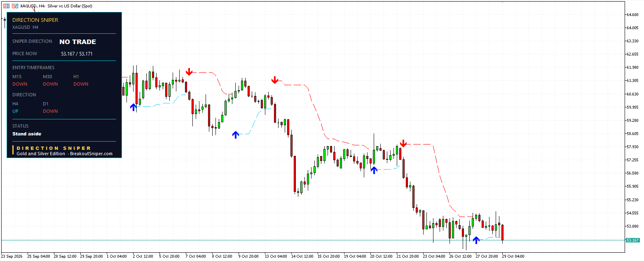Click the 'ENTRY TIMEFRAMES' heading
Image resolution: width=644 pixels, height=261 pixels.
33,68
